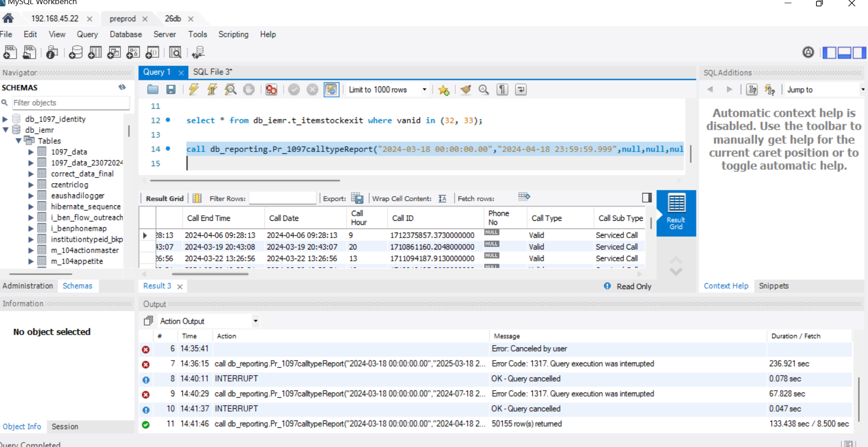
Task: Refresh the schemas list
Action: coord(122,87)
